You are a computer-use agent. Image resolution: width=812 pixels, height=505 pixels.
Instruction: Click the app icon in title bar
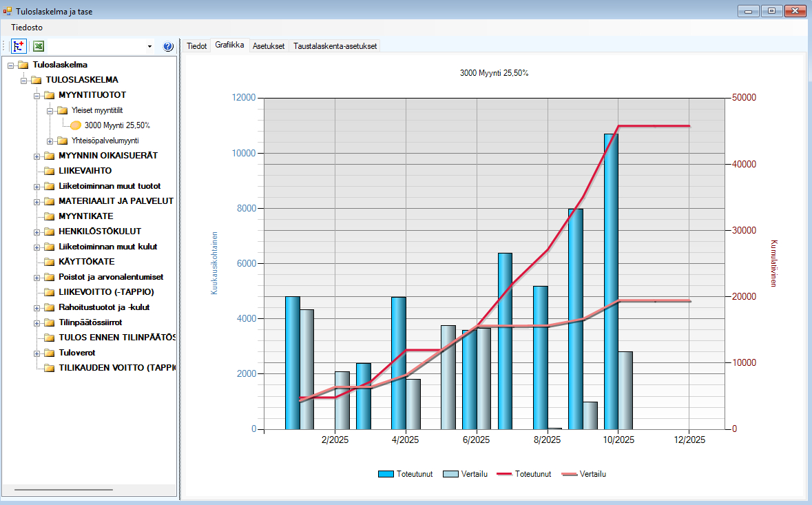coord(8,11)
